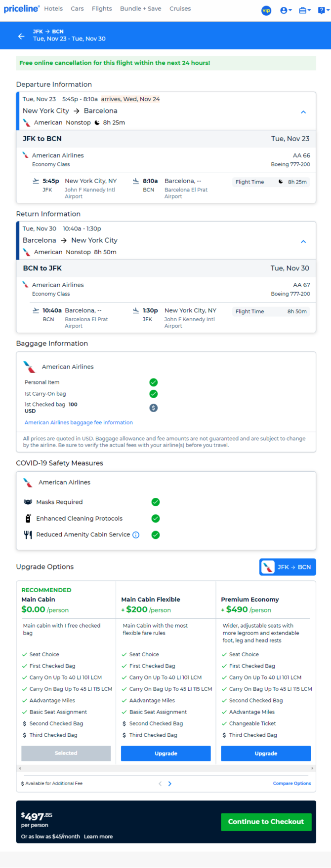This screenshot has height=868, width=331.
Task: Click the upgrade options horizontal scrollbar
Action: pos(166,768)
